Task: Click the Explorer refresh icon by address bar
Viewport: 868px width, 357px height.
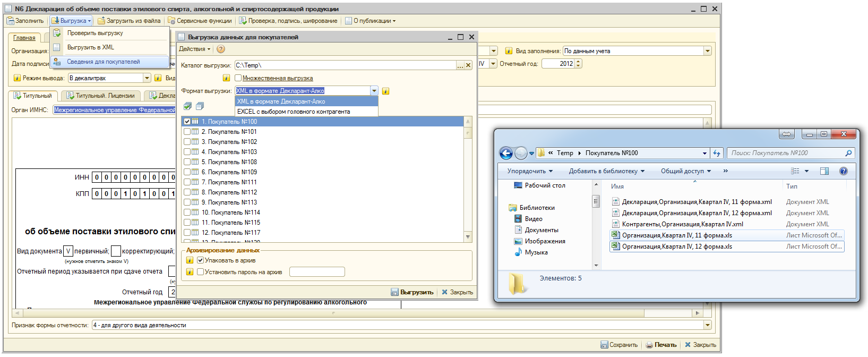Action: pyautogui.click(x=717, y=153)
